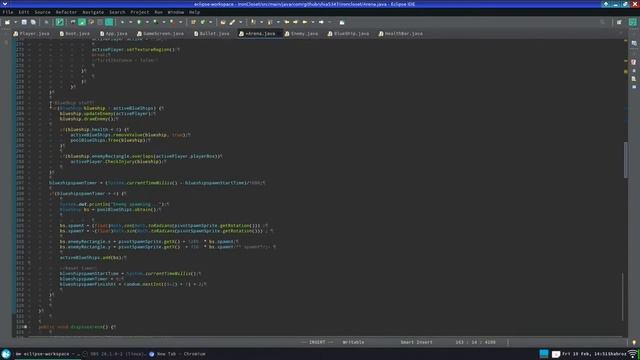
Task: Click the Pin Editor icon ending the toolbar
Action: click(x=342, y=22)
